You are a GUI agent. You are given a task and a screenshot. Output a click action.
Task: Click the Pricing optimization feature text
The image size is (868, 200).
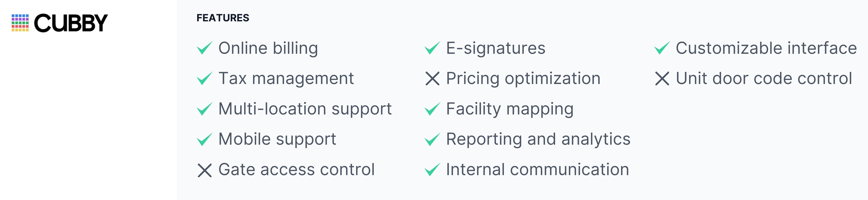(523, 79)
